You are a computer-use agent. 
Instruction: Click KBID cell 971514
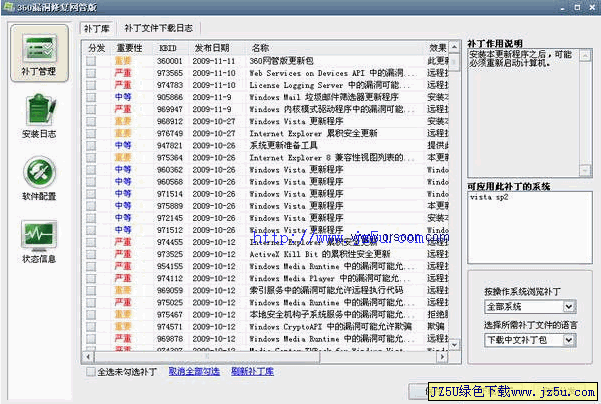tap(170, 194)
